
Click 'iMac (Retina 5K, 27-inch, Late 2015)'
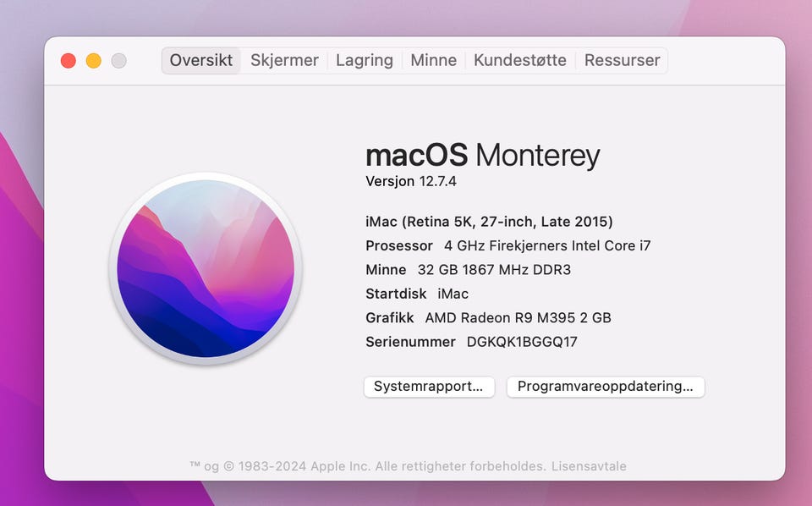(489, 222)
